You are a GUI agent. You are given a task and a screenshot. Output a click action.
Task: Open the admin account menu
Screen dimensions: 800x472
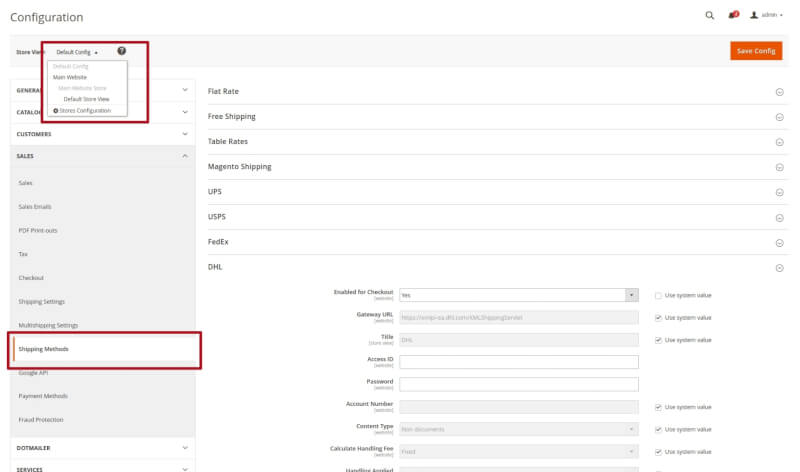pos(766,15)
